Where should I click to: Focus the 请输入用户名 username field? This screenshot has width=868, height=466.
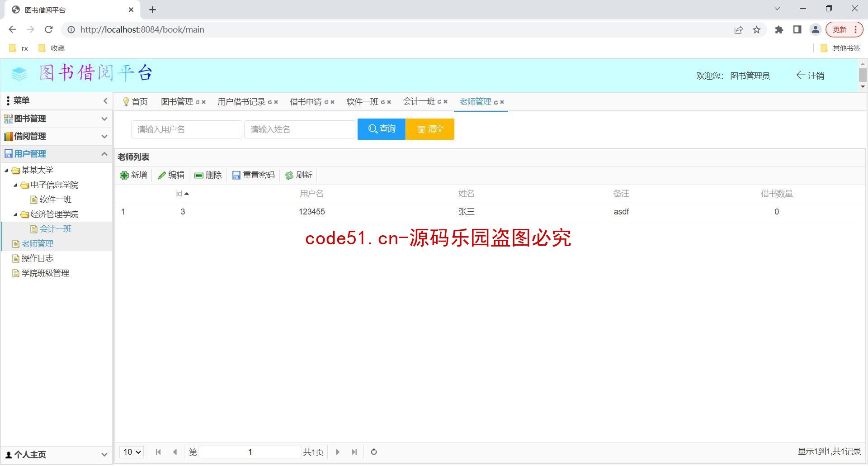[187, 129]
